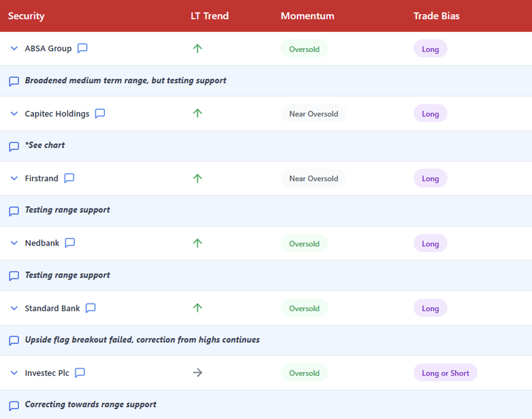The width and height of the screenshot is (532, 419).
Task: Open comment icon next to Standard Bank
Action: [91, 308]
